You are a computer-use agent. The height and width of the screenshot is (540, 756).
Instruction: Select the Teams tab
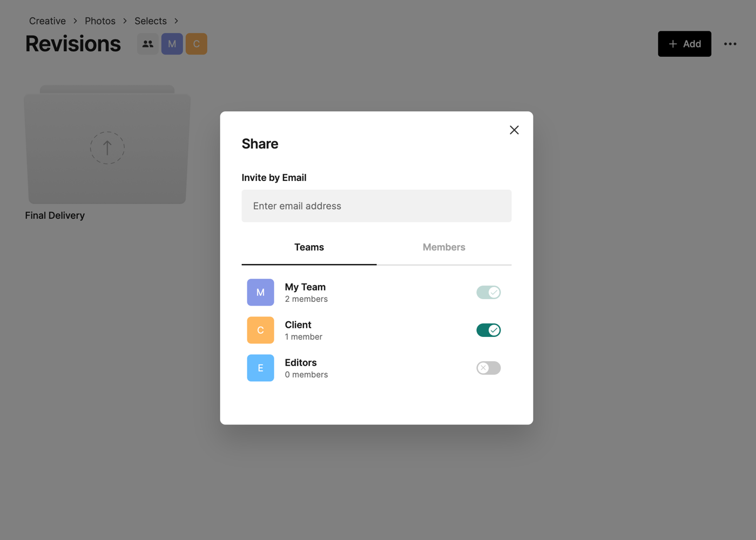(x=309, y=247)
